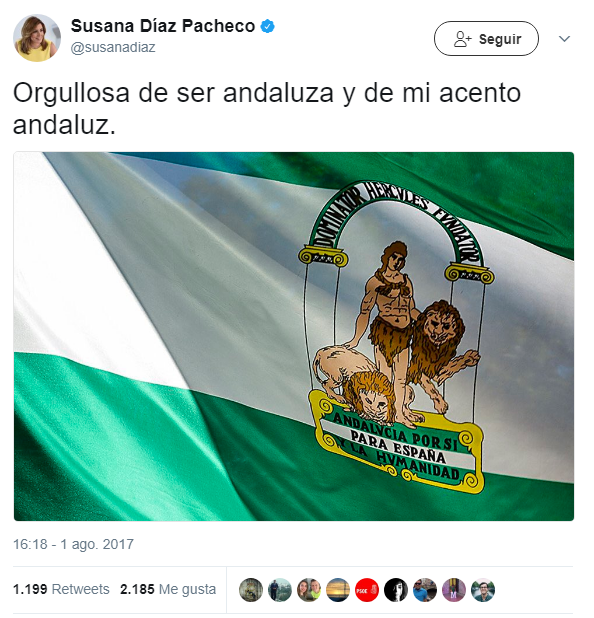Open the tweet options chevron dropdown
This screenshot has width=594, height=618.
(x=564, y=39)
